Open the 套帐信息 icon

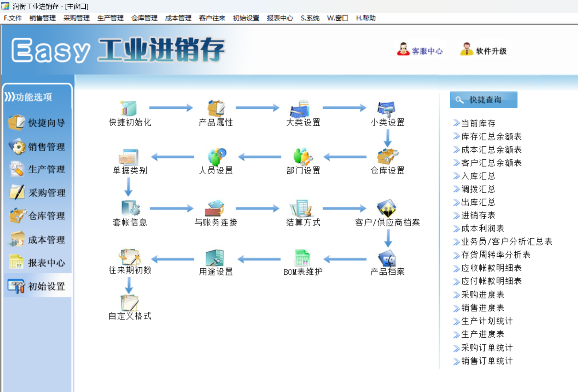point(130,208)
